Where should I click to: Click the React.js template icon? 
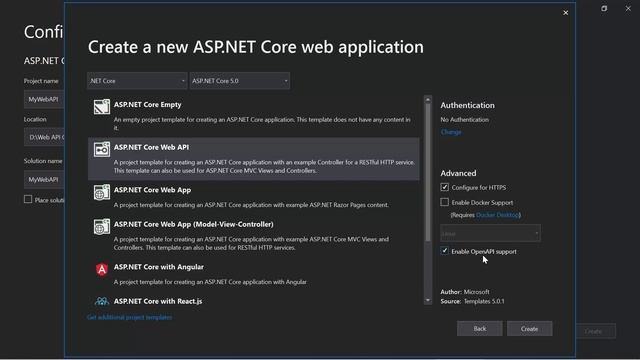(x=102, y=301)
